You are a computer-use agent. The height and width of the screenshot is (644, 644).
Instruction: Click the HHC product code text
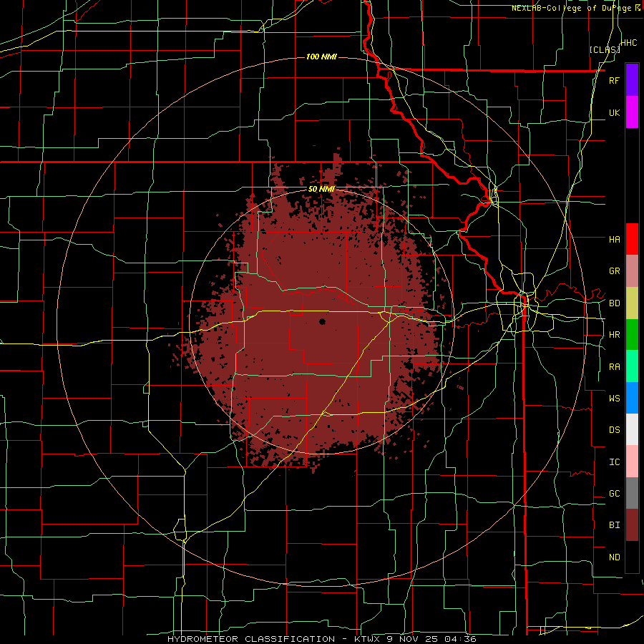(x=629, y=43)
